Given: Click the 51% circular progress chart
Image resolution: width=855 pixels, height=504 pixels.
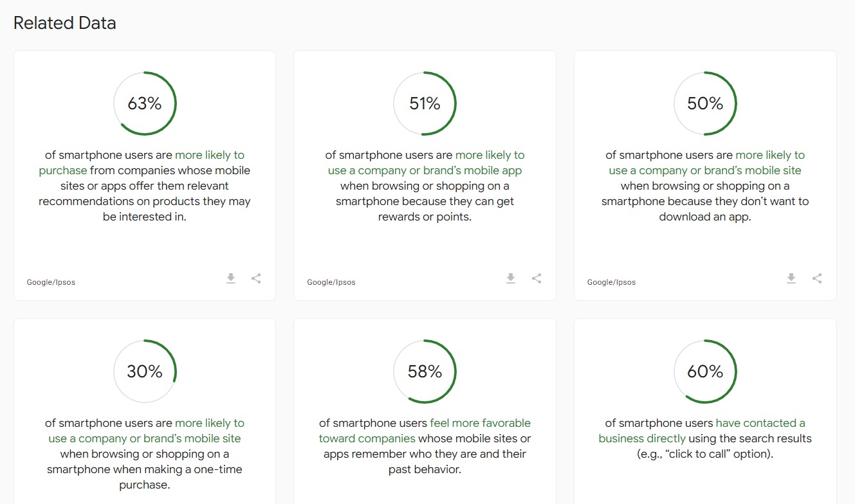Looking at the screenshot, I should (x=425, y=104).
